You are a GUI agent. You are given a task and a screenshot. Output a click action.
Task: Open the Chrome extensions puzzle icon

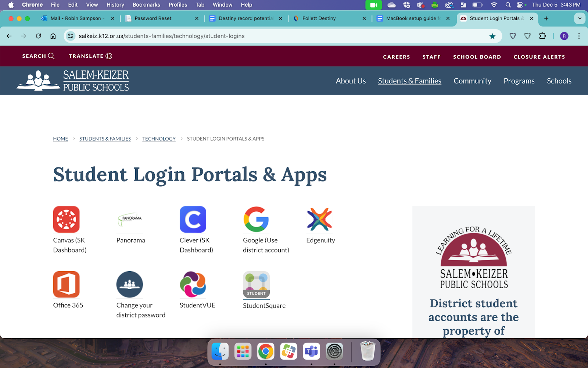542,36
